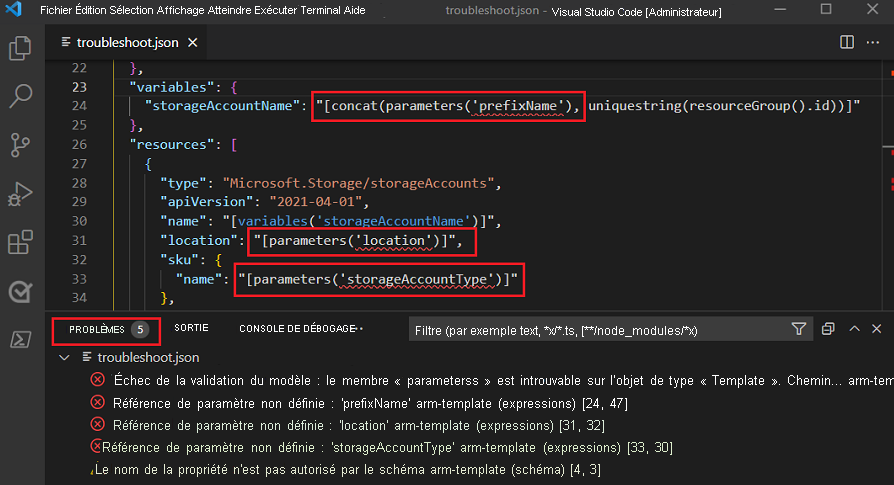
Task: Close the bottom panel
Action: click(x=876, y=329)
